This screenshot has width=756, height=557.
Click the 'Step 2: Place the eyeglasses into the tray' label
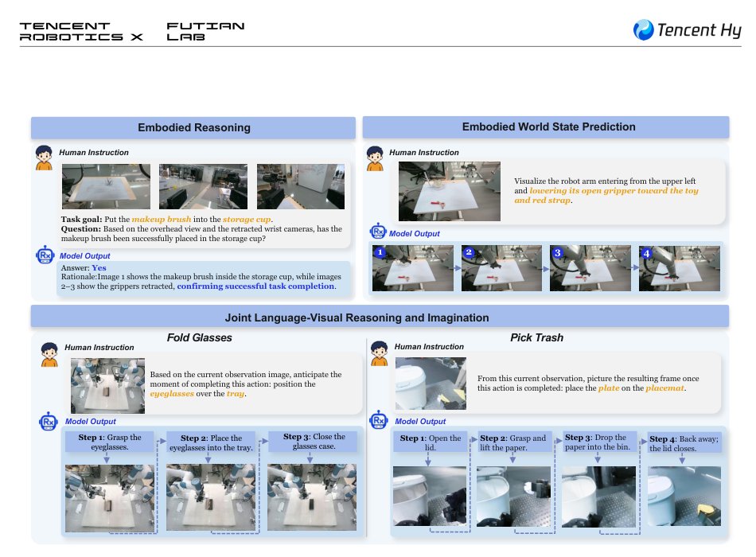click(x=211, y=442)
